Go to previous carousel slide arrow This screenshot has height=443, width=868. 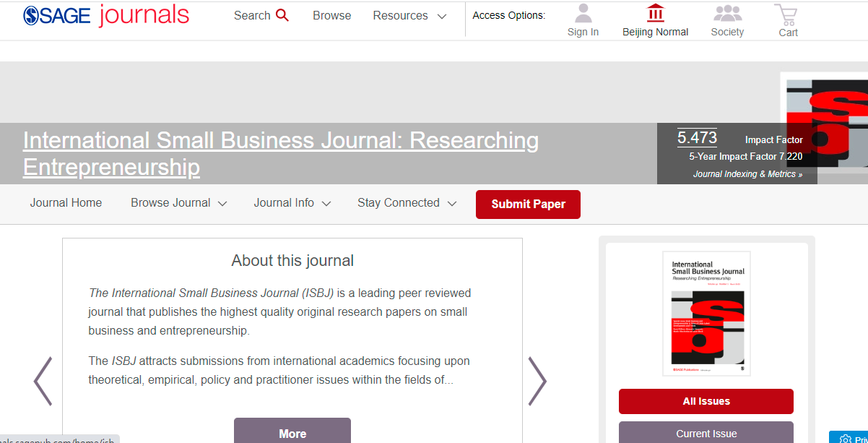click(x=43, y=381)
